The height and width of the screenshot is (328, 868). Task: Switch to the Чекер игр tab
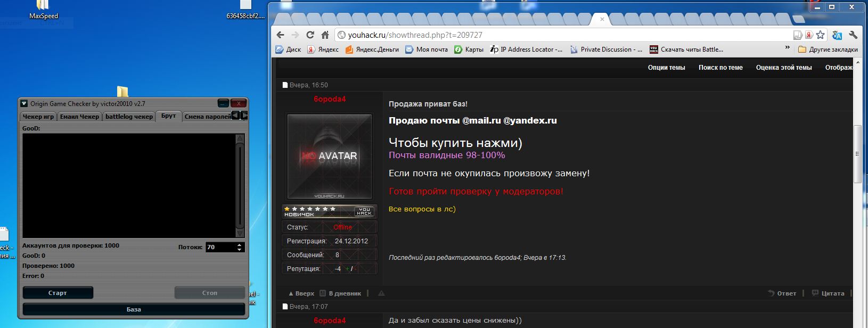coord(38,117)
